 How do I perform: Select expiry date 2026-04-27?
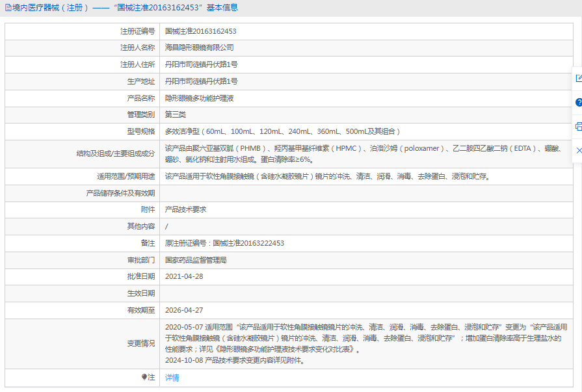[x=184, y=310]
